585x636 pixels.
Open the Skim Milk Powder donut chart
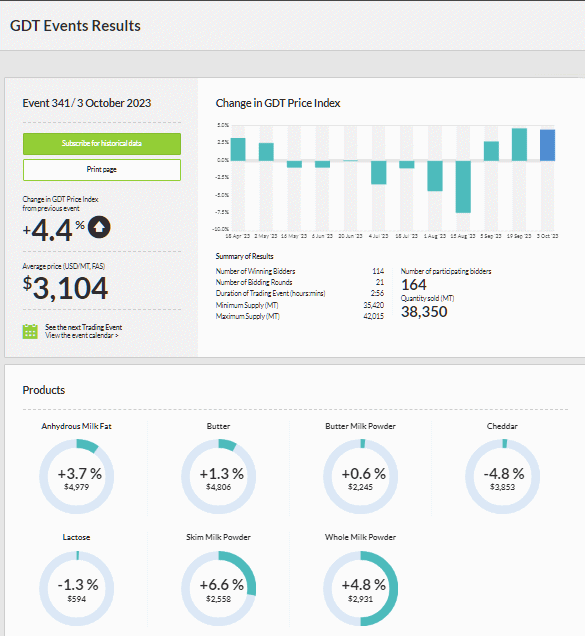219,588
